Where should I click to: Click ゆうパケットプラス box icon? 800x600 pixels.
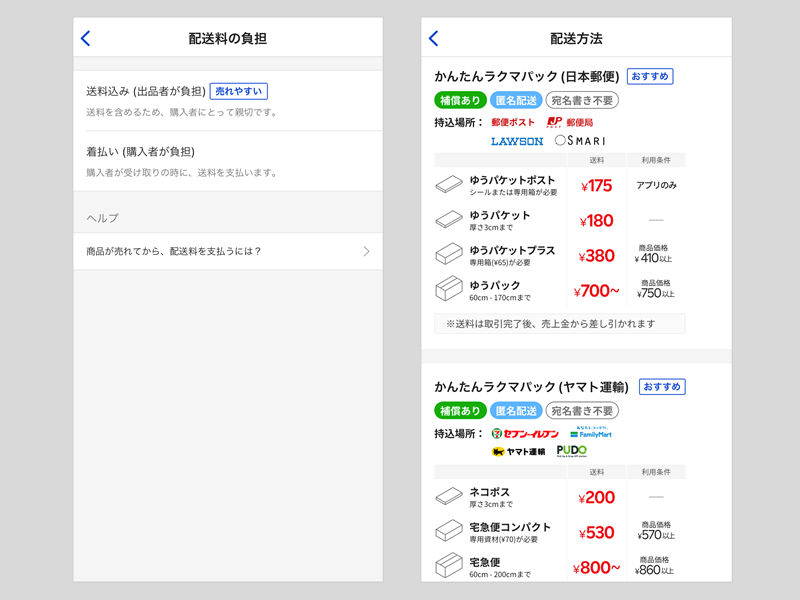coord(448,254)
